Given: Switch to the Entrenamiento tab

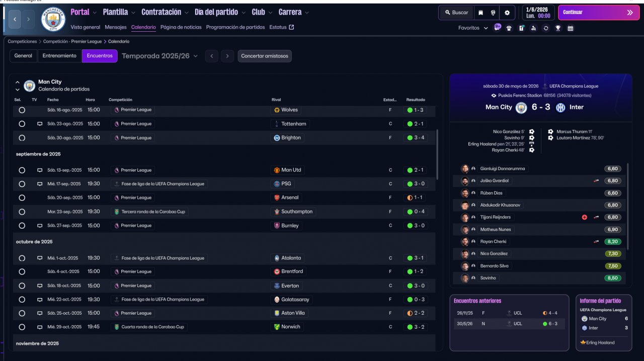Looking at the screenshot, I should 59,56.
